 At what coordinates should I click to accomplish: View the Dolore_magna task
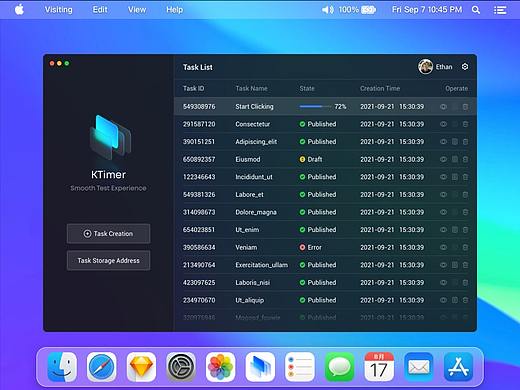(x=443, y=212)
